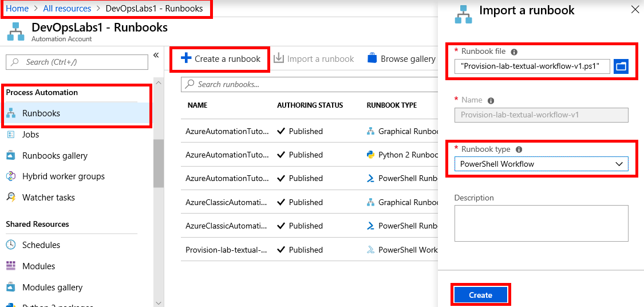
Task: Click the Python 2 Runbook type icon
Action: point(370,155)
